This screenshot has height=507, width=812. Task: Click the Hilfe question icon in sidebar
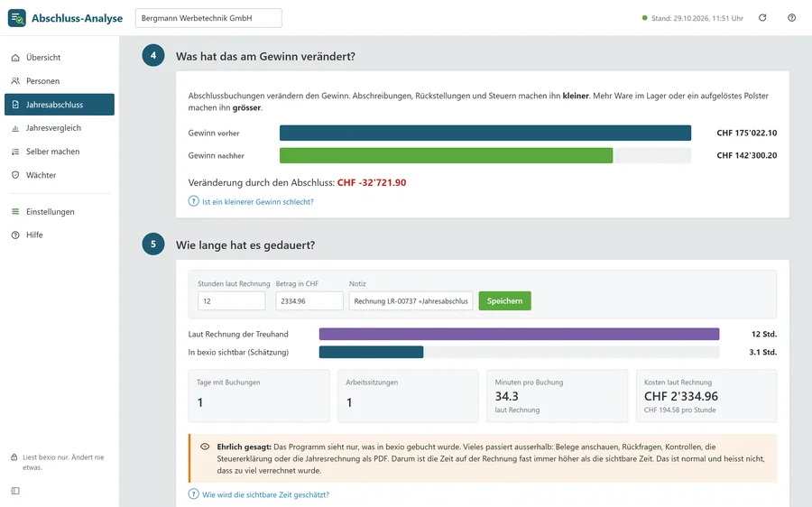(x=15, y=235)
